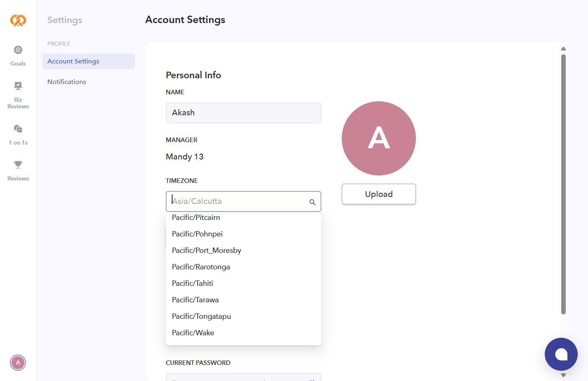The height and width of the screenshot is (381, 588).
Task: Choose Pacific/Rarotonga timezone
Action: 201,267
